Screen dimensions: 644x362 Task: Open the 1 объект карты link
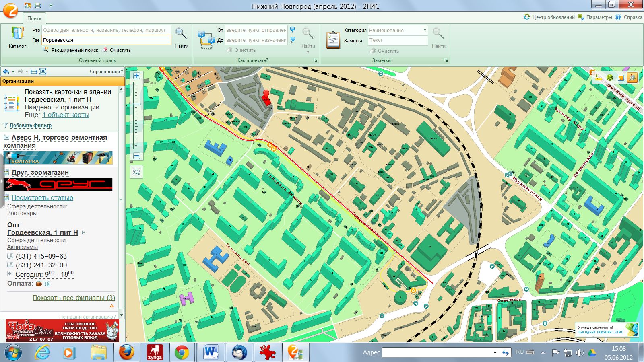[66, 115]
